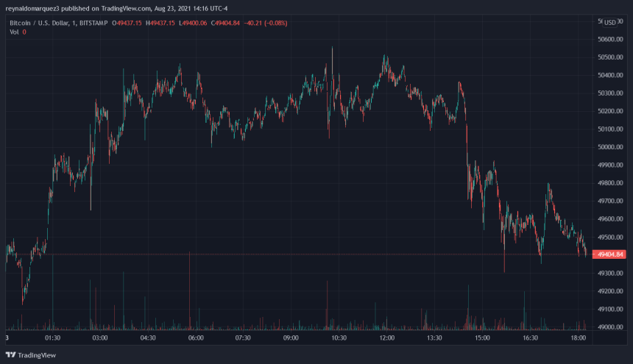Click the open value O49437.15
Viewport: 633px width, 364px height.
[127, 23]
